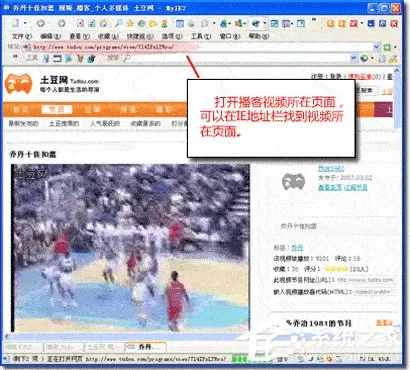Screen dimensions: 410x370
Task: Click the uploader name link beside avatar
Action: 331,169
